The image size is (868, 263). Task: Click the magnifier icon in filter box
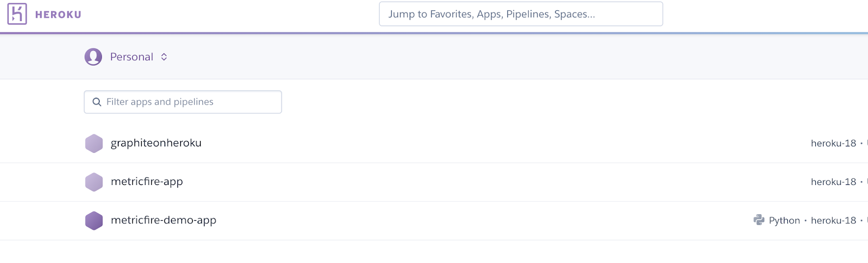pyautogui.click(x=97, y=102)
